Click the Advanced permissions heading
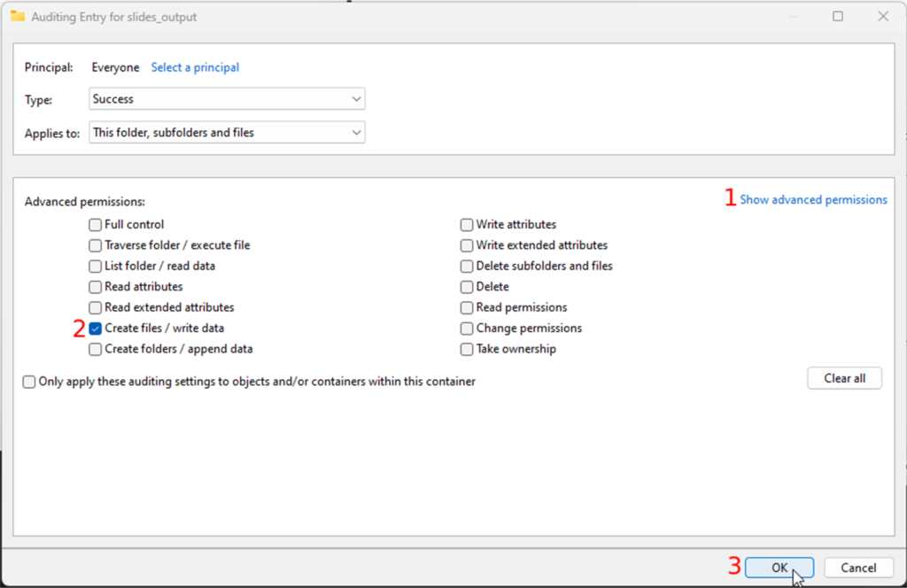Image resolution: width=907 pixels, height=588 pixels. 84,202
